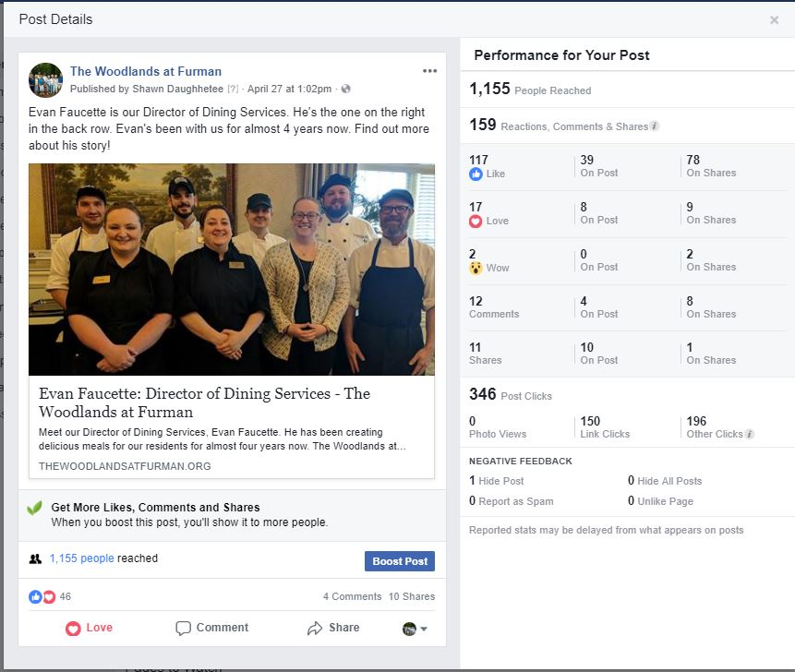This screenshot has height=672, width=795.
Task: Click the info icon beside Reactions, Comments & Shares
Action: click(x=654, y=126)
